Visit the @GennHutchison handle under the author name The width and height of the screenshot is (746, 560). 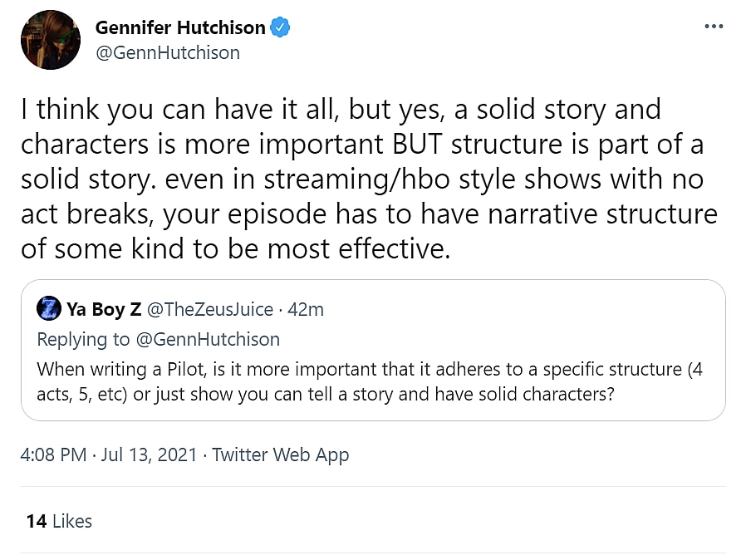click(168, 52)
